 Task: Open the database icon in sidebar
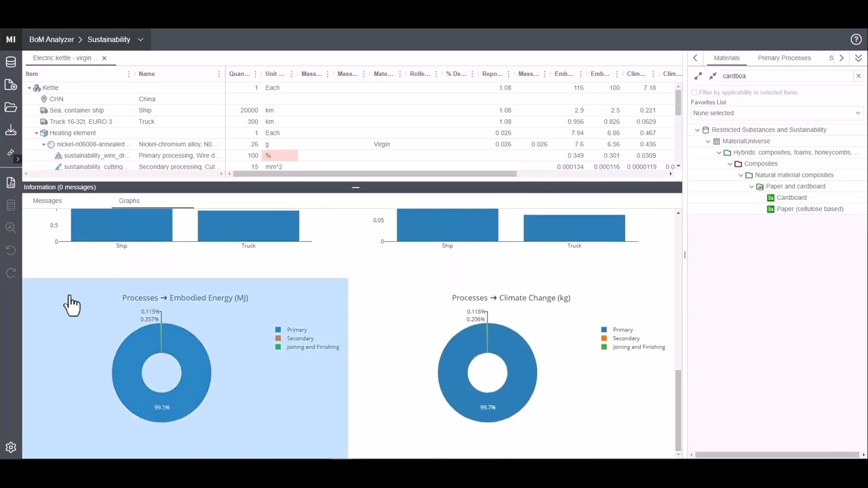[x=10, y=62]
